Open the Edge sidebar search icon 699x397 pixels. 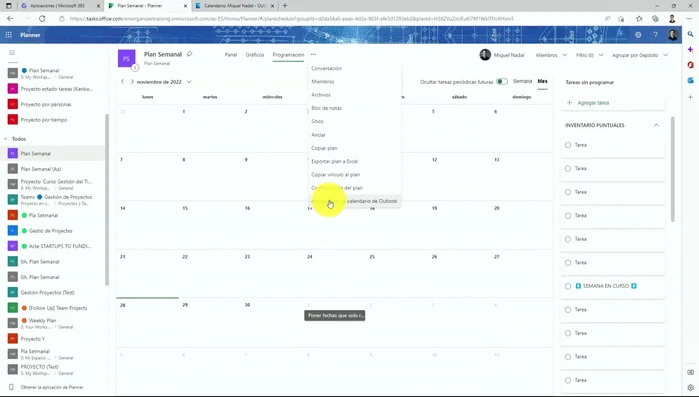tap(691, 34)
